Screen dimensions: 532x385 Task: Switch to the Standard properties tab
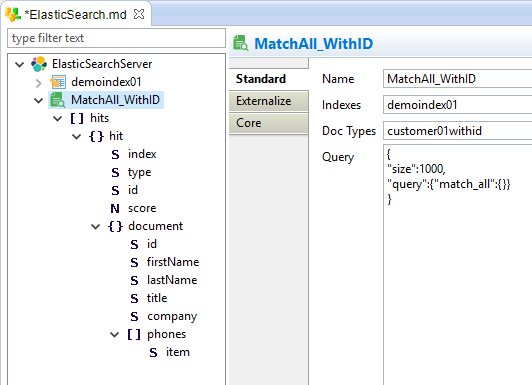point(268,79)
